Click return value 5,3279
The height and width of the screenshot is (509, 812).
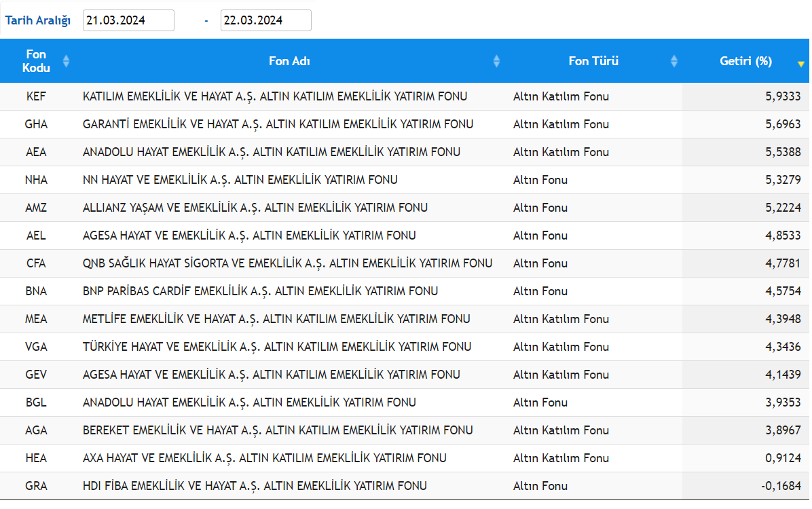point(783,181)
